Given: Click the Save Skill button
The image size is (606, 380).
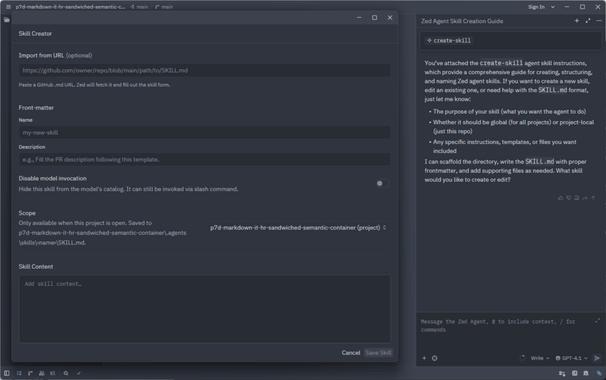Looking at the screenshot, I should click(378, 353).
